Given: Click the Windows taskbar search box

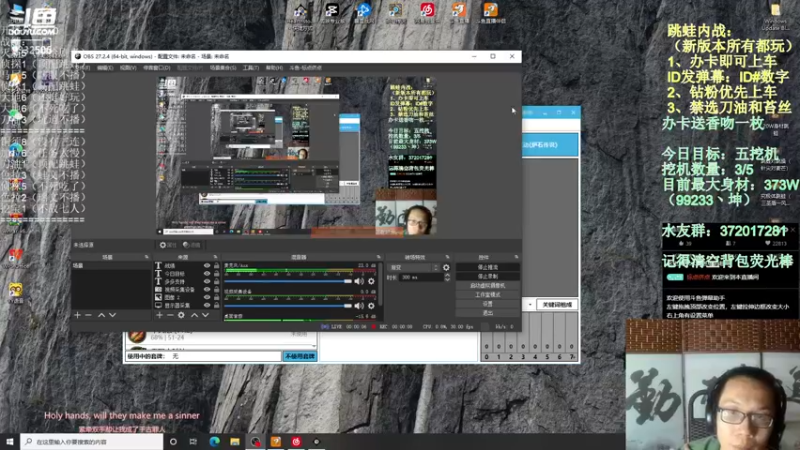Looking at the screenshot, I should 92,442.
